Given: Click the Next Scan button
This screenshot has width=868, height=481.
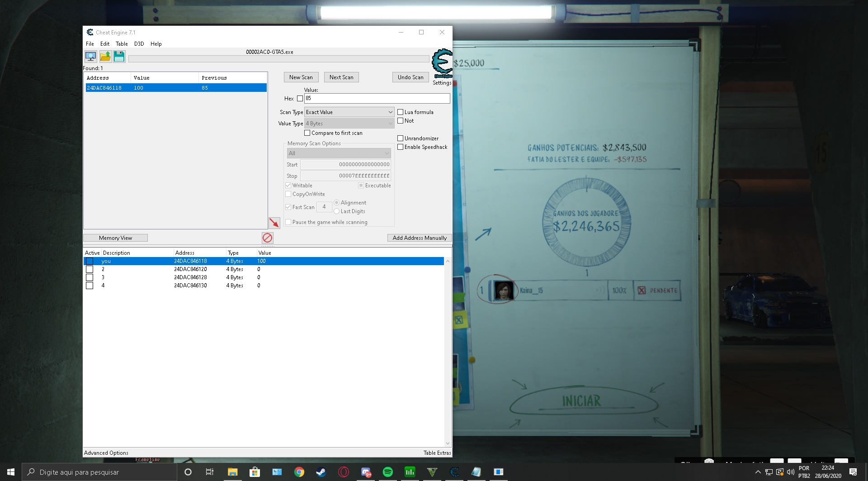Looking at the screenshot, I should click(341, 77).
